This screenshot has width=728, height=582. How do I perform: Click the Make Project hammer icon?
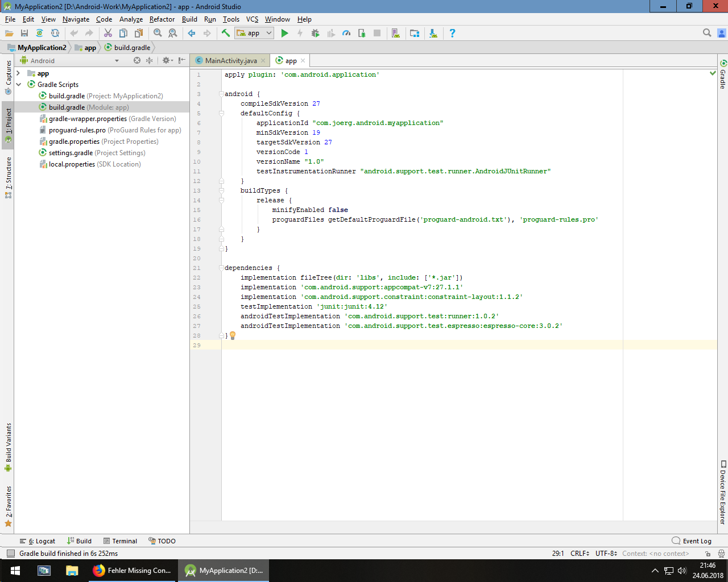click(226, 34)
